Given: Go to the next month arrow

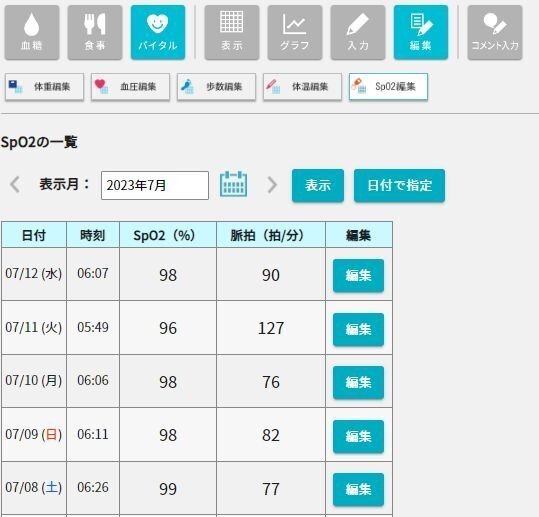Looking at the screenshot, I should [x=272, y=185].
